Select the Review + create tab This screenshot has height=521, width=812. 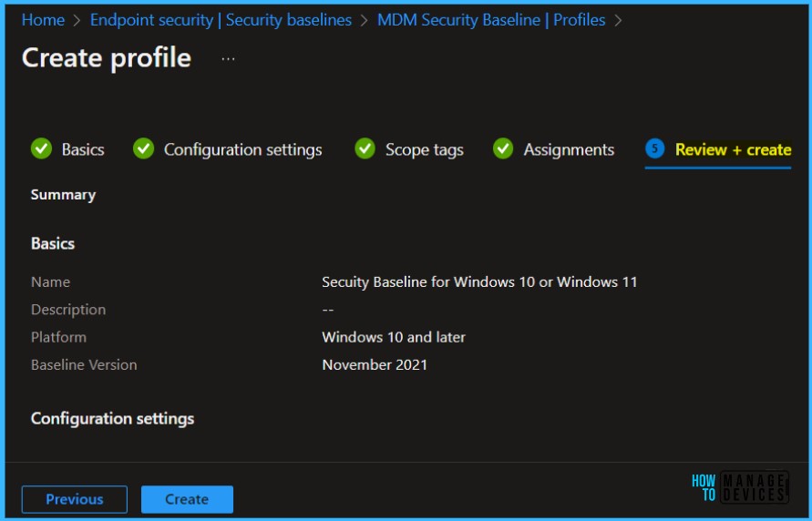pos(718,150)
